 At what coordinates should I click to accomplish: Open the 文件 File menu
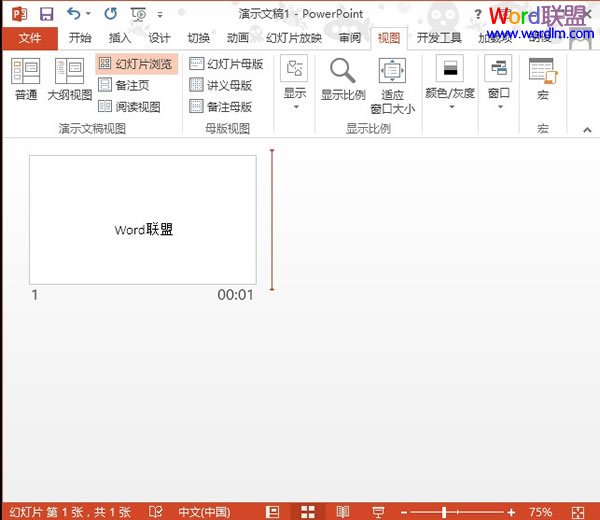[x=30, y=38]
